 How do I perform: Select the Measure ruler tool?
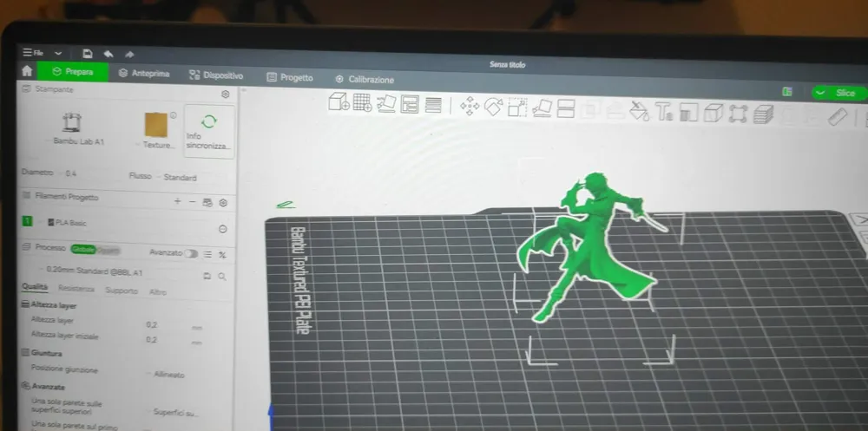pyautogui.click(x=837, y=116)
